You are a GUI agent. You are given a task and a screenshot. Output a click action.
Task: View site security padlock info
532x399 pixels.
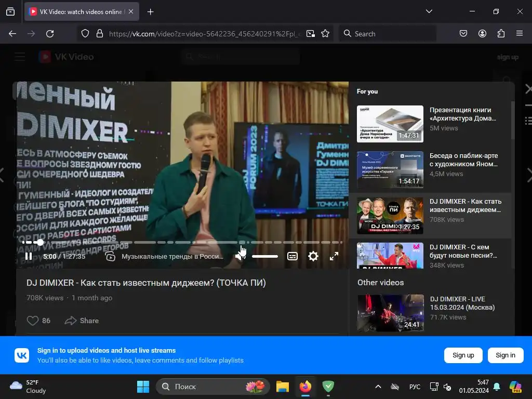[x=99, y=34]
